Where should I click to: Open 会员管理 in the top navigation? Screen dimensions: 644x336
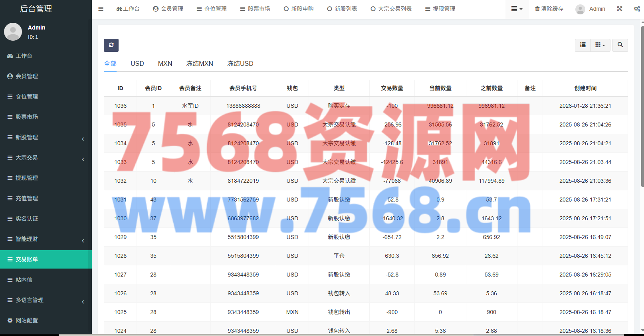tap(168, 9)
